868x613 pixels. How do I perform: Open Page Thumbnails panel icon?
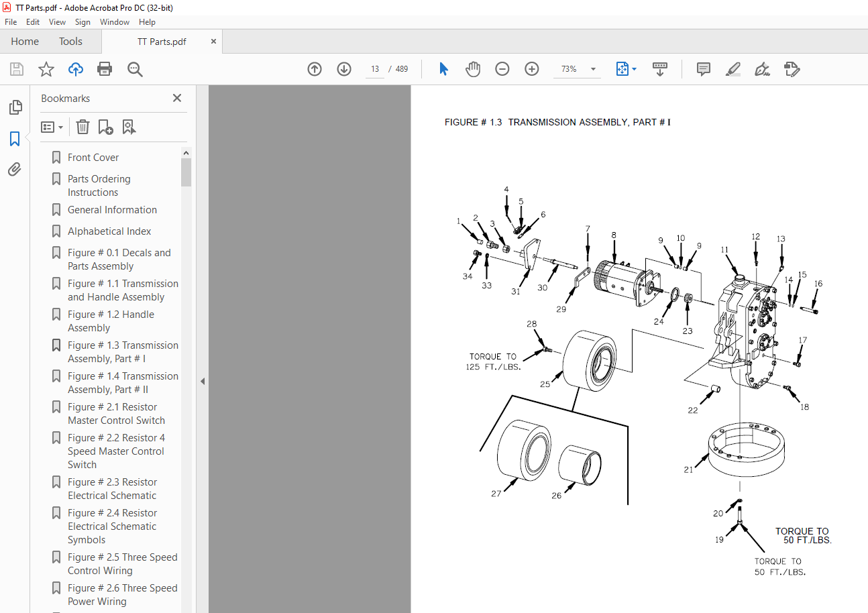click(15, 107)
